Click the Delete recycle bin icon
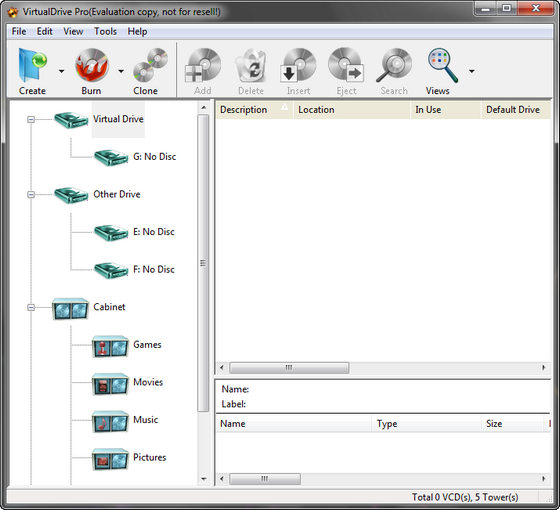 point(251,66)
